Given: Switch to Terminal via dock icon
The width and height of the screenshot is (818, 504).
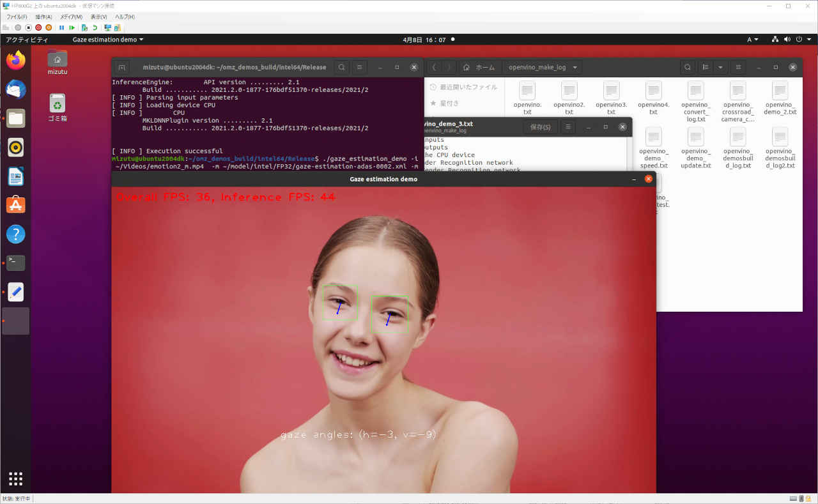Looking at the screenshot, I should pyautogui.click(x=16, y=263).
